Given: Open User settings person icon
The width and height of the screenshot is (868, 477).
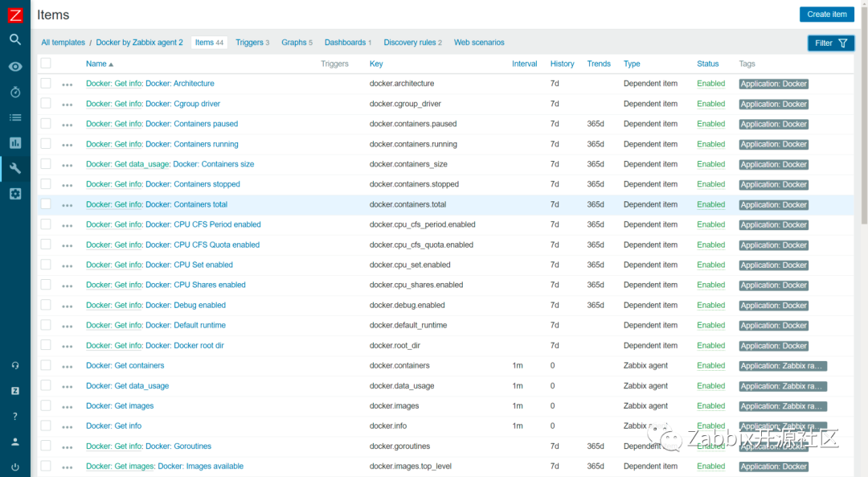Looking at the screenshot, I should (15, 442).
